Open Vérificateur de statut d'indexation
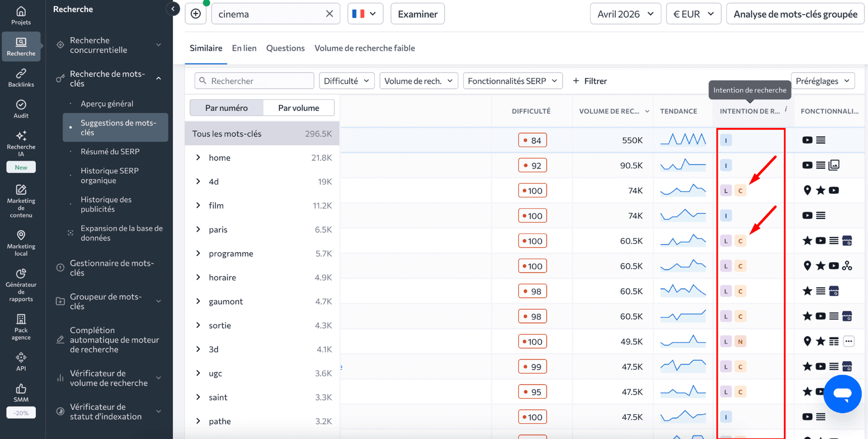The height and width of the screenshot is (439, 868). click(109, 411)
